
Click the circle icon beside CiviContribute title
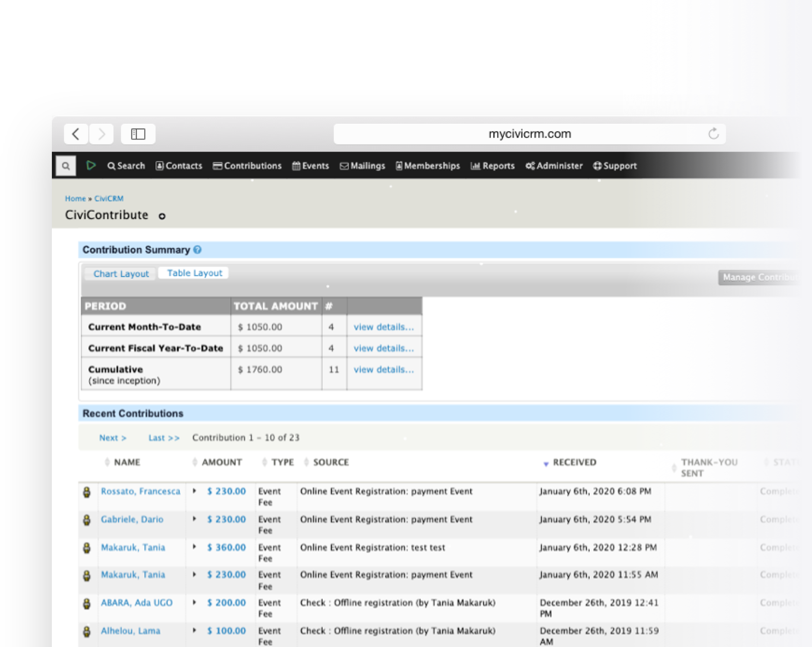click(x=162, y=216)
